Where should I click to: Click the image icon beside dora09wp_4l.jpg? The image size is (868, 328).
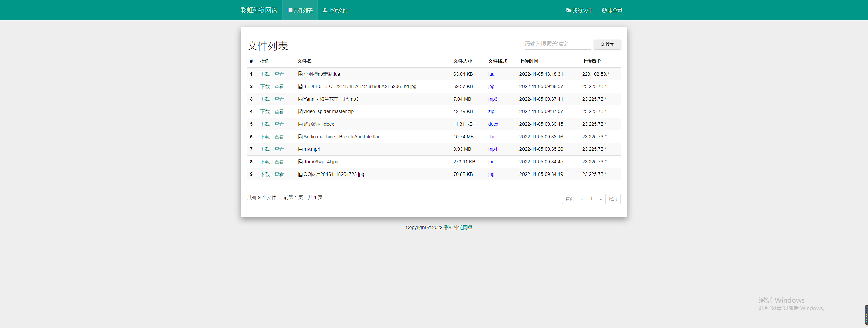[x=300, y=162]
